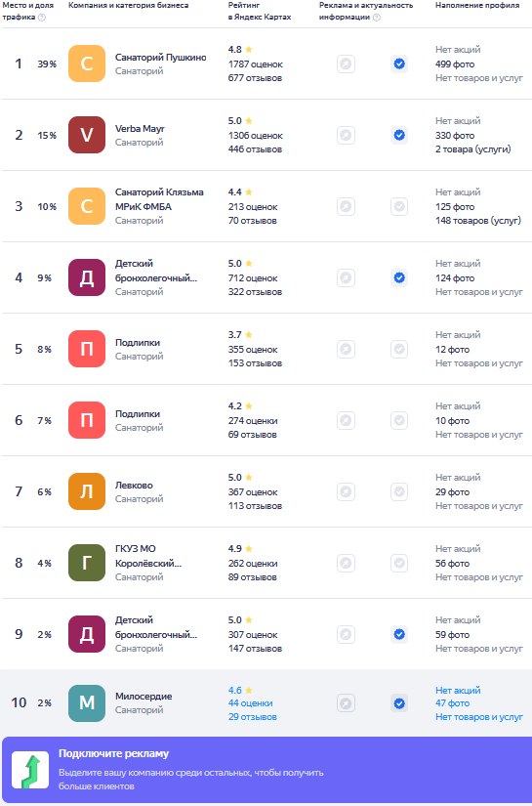532x806 pixels.
Task: Click the help icon beside 'информации' header
Action: [377, 18]
